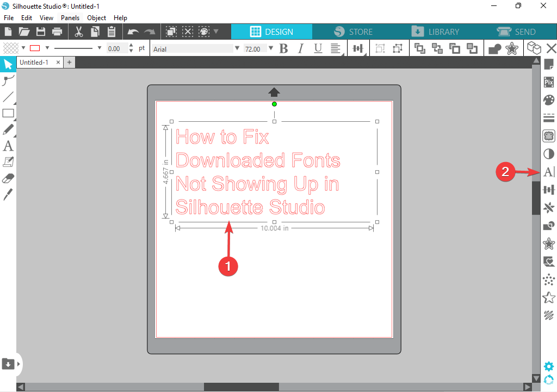Open the Arial font dropdown
The height and width of the screenshot is (392, 557).
coord(237,48)
